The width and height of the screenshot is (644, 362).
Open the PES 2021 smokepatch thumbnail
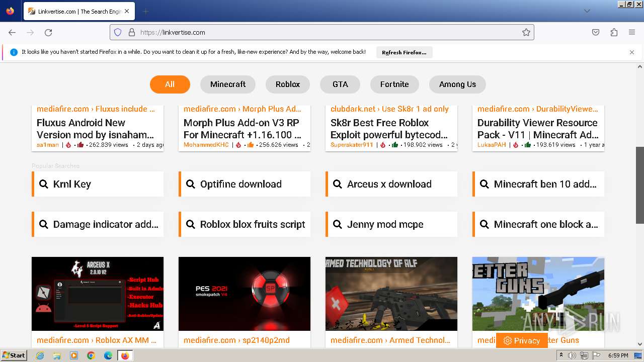point(245,294)
